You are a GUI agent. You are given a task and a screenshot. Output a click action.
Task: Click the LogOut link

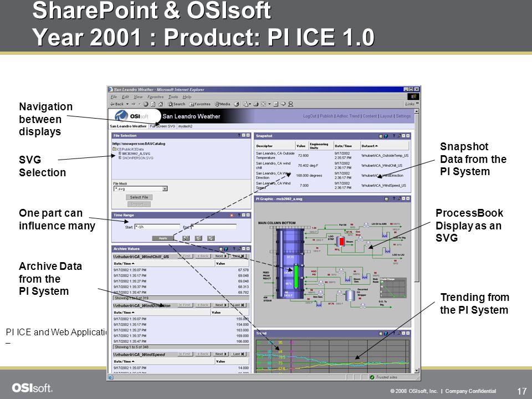pyautogui.click(x=309, y=116)
